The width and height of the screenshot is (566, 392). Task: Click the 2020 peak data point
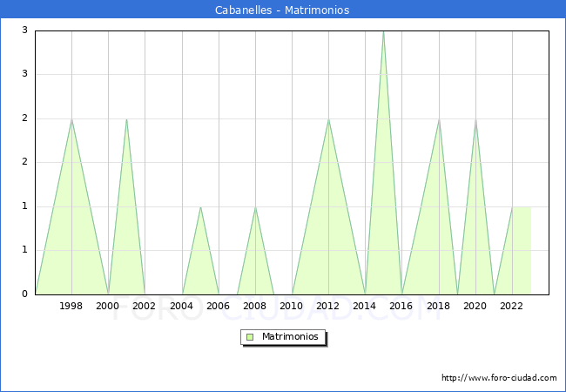475,119
